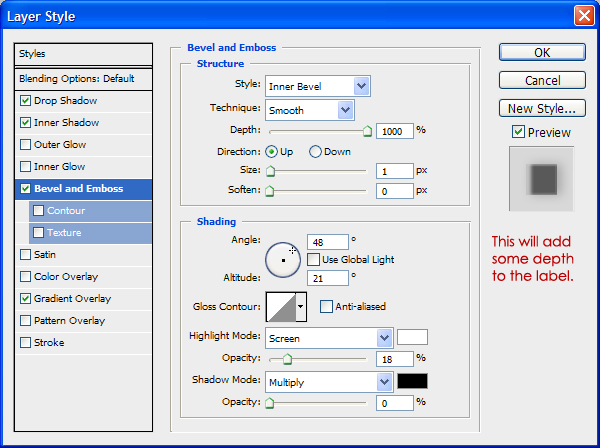The width and height of the screenshot is (600, 448).
Task: Open the Technique dropdown showing Smooth
Action: [310, 110]
